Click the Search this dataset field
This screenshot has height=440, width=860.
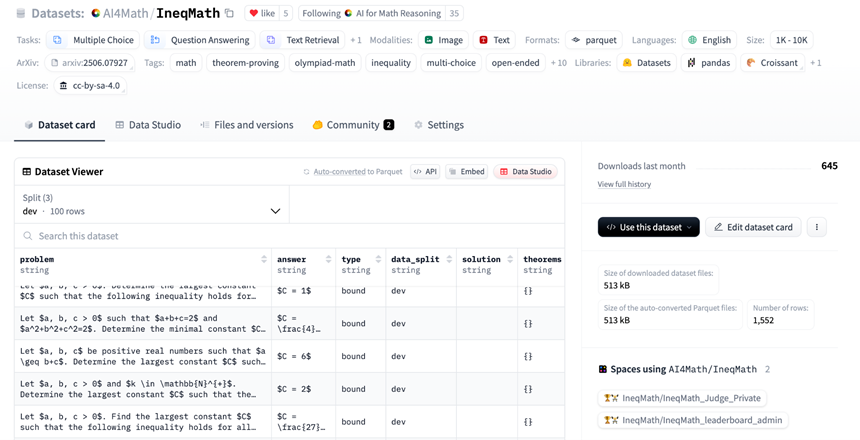pos(290,236)
